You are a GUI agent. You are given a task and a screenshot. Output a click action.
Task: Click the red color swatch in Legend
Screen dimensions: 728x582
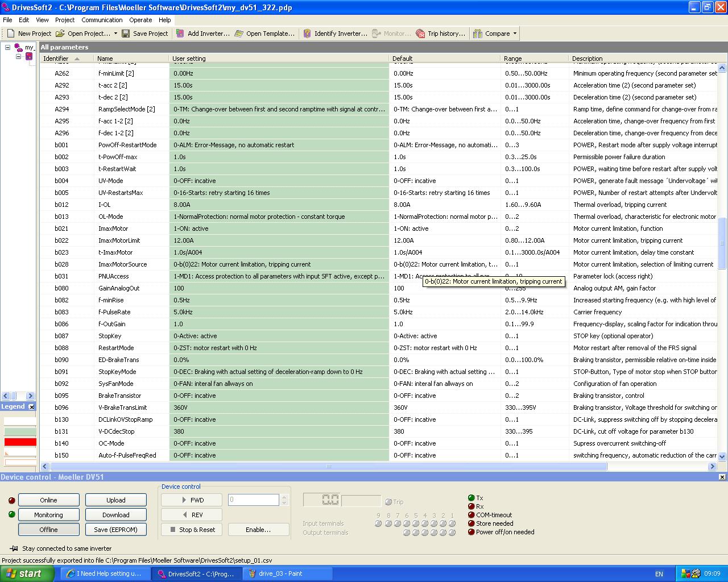(20, 442)
